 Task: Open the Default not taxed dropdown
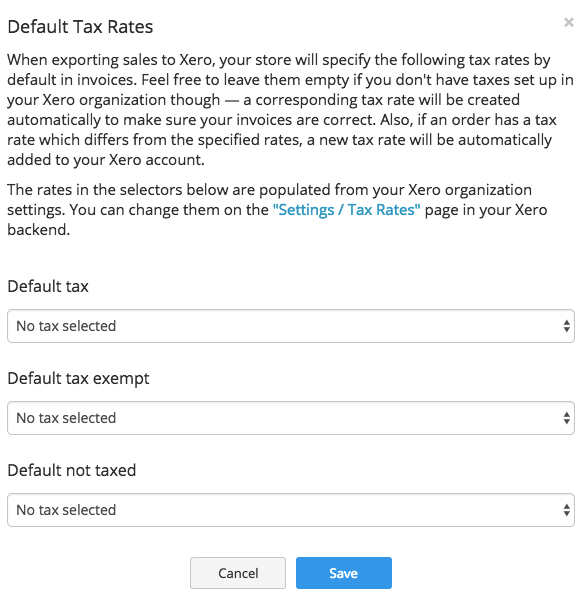pyautogui.click(x=291, y=510)
